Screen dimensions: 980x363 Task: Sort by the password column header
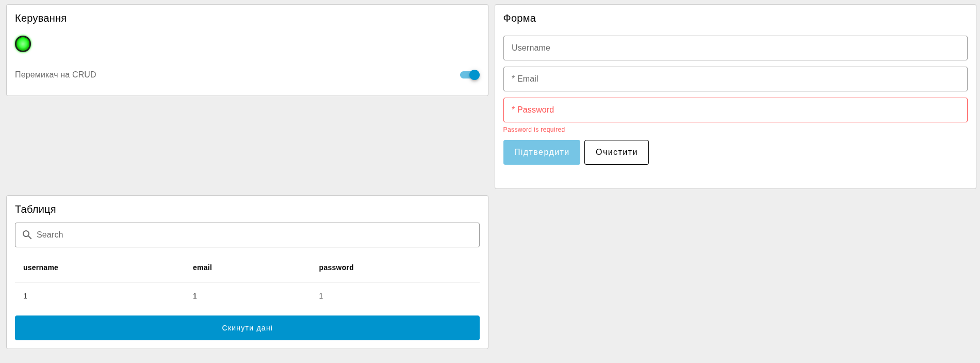pos(336,267)
